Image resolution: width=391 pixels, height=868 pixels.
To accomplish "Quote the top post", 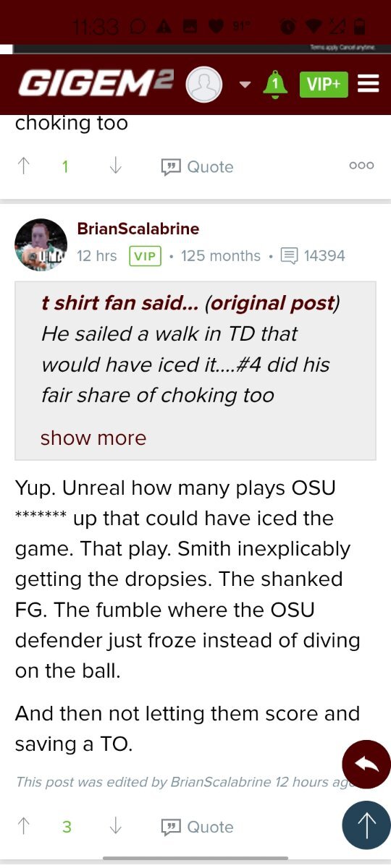I will pyautogui.click(x=198, y=166).
